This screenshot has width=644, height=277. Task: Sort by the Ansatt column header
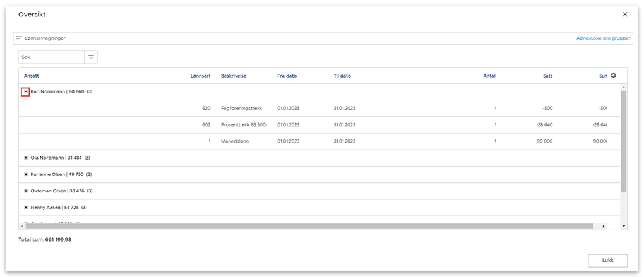(x=32, y=76)
